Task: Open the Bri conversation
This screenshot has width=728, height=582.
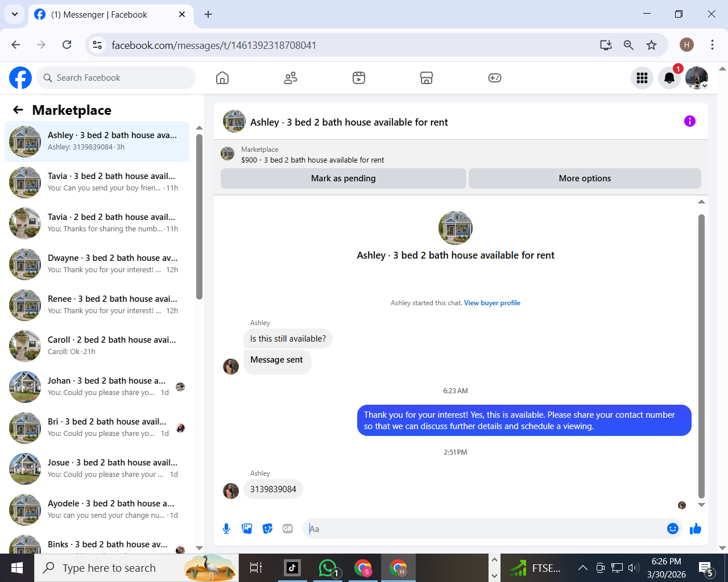Action: [97, 427]
